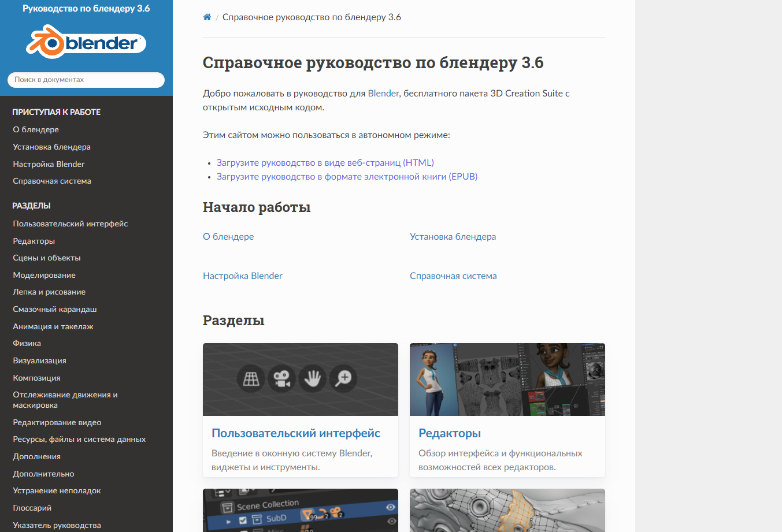Go to 'Справочная система' in the sidebar

[x=52, y=181]
